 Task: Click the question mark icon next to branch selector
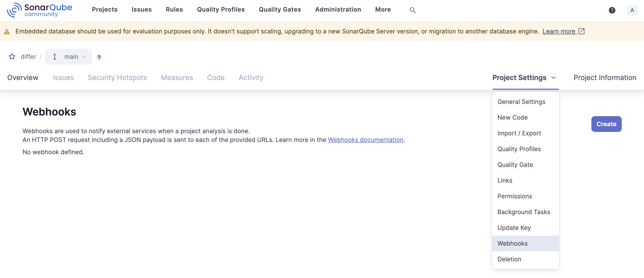click(99, 57)
